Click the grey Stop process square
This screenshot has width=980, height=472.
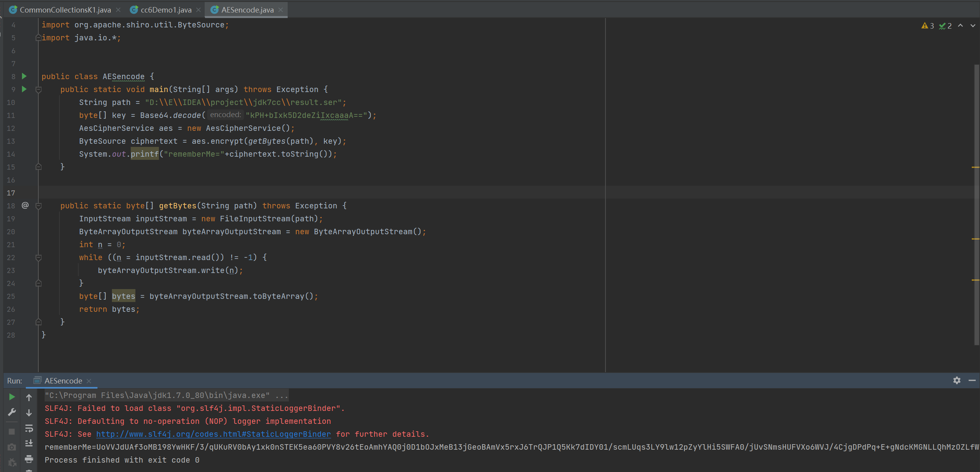click(12, 431)
